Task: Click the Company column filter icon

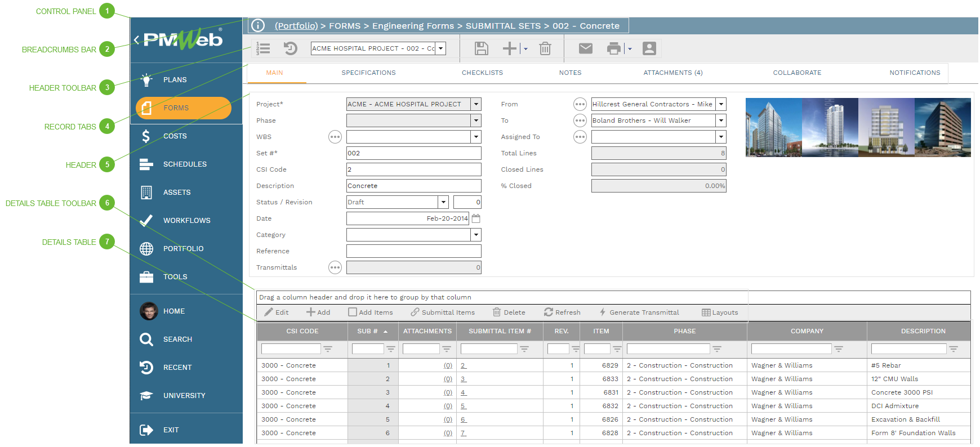Action: (839, 349)
